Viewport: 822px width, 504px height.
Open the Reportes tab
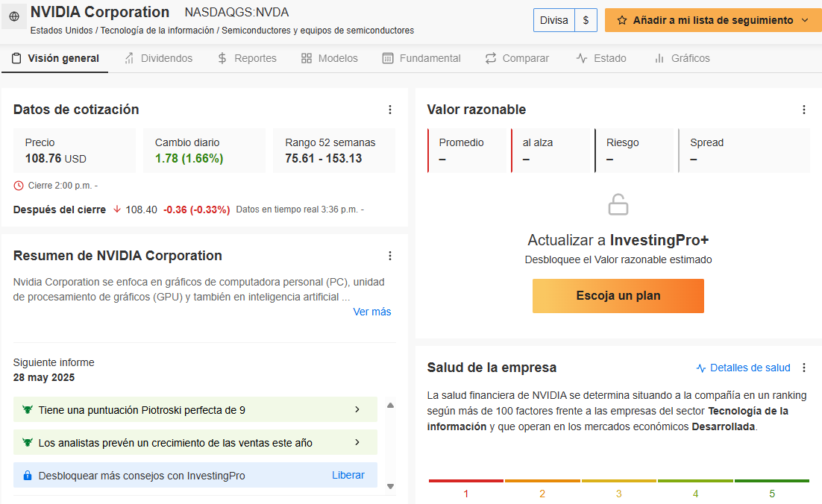[247, 58]
